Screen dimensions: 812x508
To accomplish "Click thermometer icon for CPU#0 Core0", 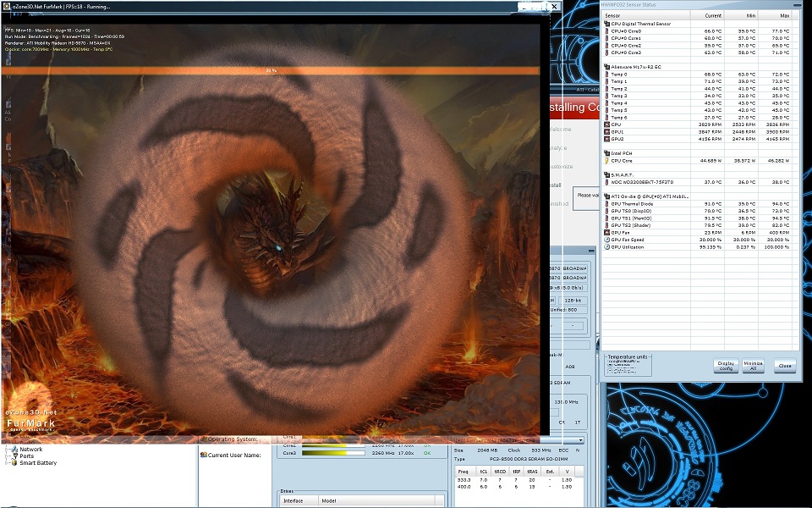I will tap(607, 31).
